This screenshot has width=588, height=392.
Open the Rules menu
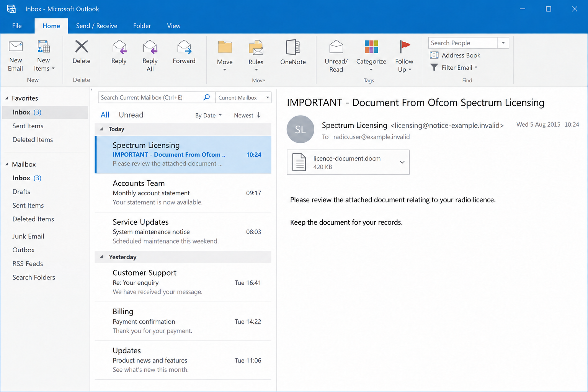[256, 56]
